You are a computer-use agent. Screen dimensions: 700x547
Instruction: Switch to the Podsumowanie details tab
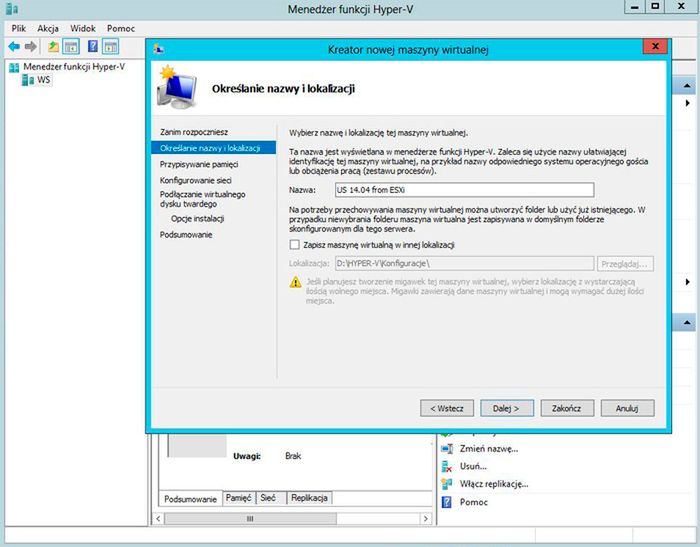(190, 499)
